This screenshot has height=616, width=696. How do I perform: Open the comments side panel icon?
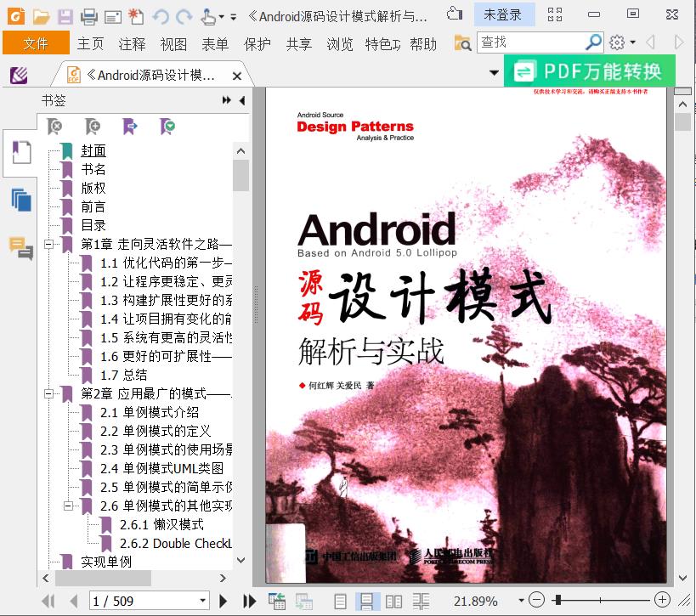point(21,248)
